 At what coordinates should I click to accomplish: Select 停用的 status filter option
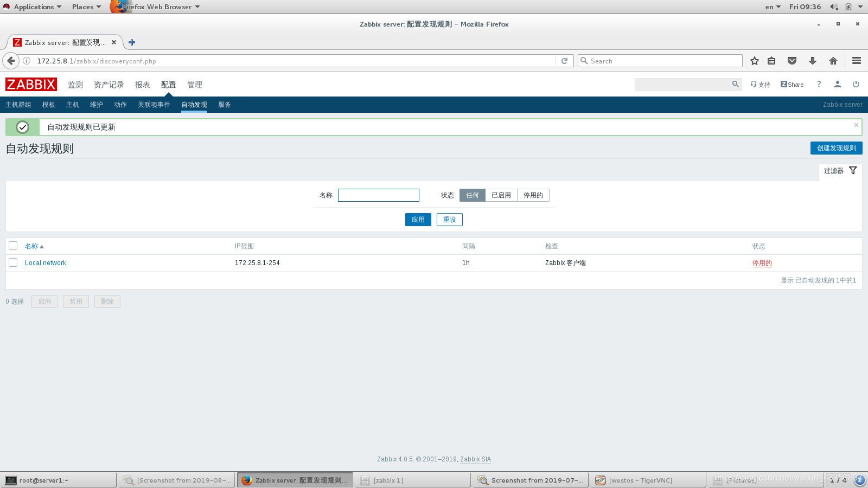pos(533,195)
